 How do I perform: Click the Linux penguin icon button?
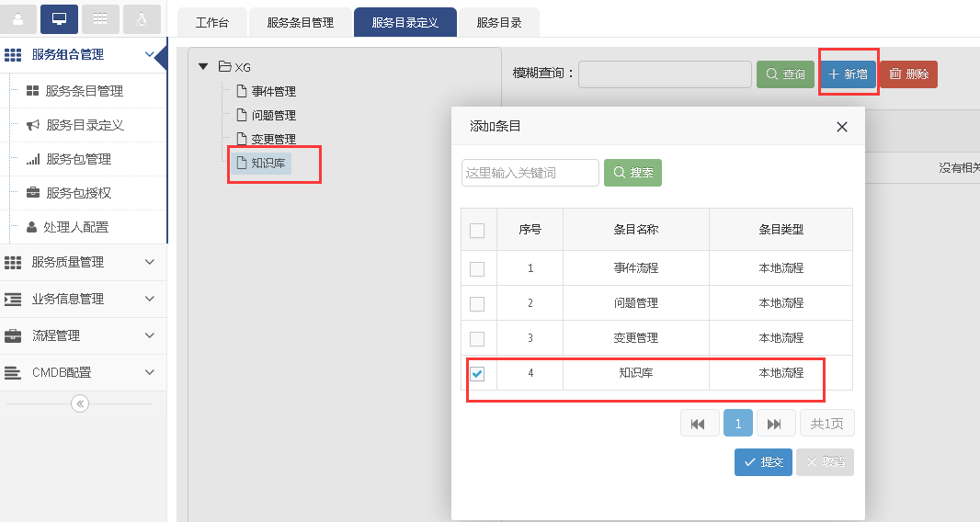(x=141, y=18)
